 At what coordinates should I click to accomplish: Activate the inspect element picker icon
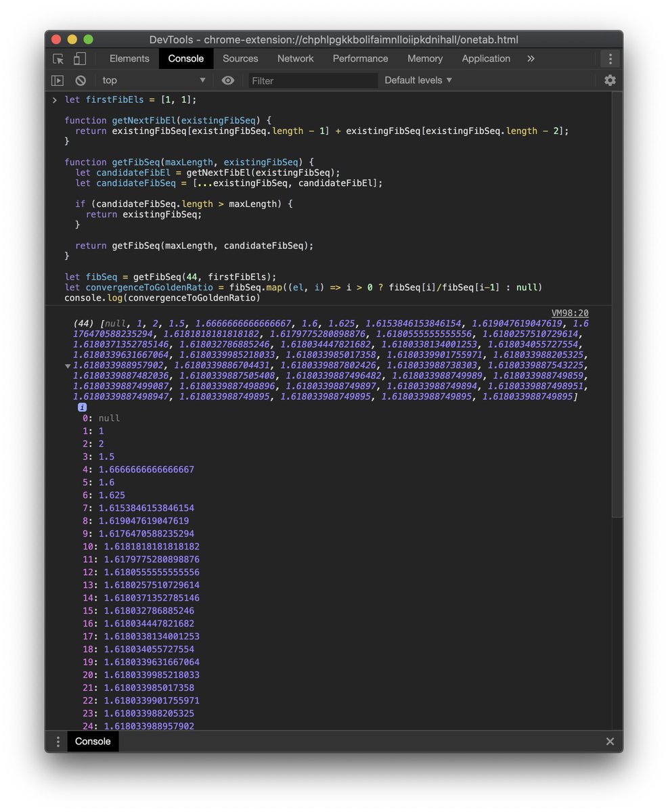coord(58,59)
